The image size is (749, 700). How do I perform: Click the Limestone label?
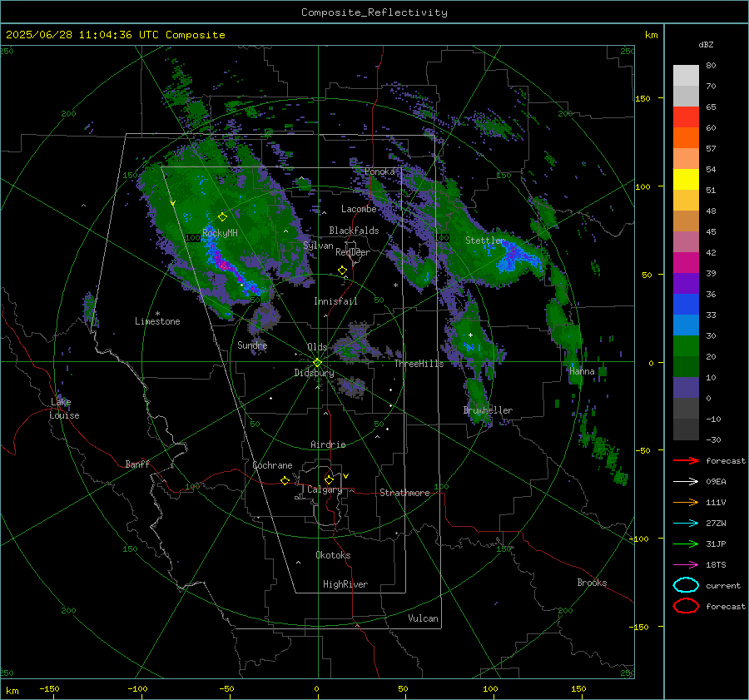tap(157, 321)
